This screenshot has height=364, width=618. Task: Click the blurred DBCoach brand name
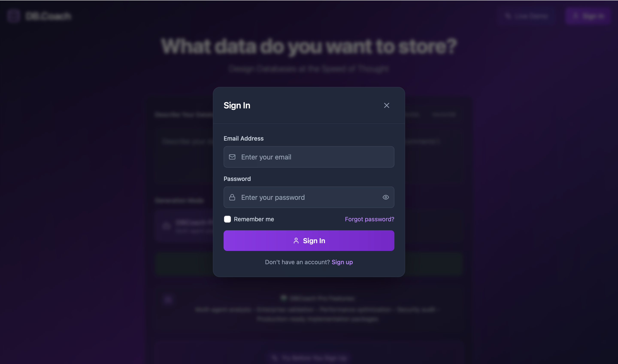tap(48, 16)
